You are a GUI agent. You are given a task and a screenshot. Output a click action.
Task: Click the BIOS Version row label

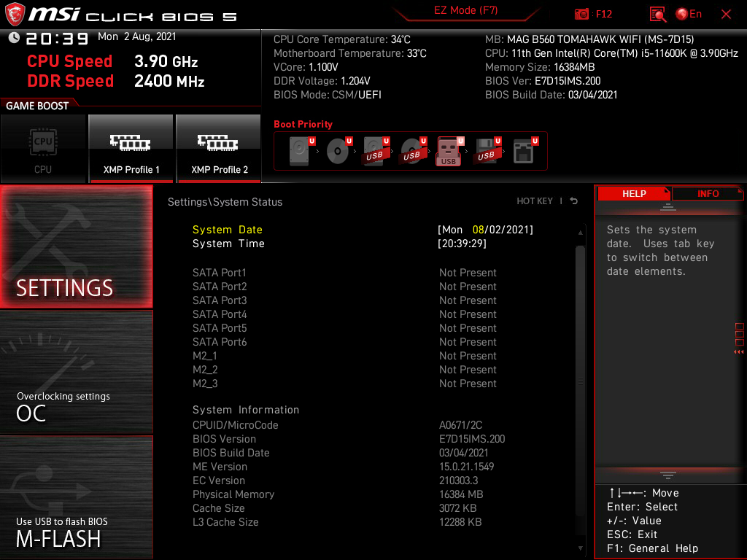click(225, 439)
